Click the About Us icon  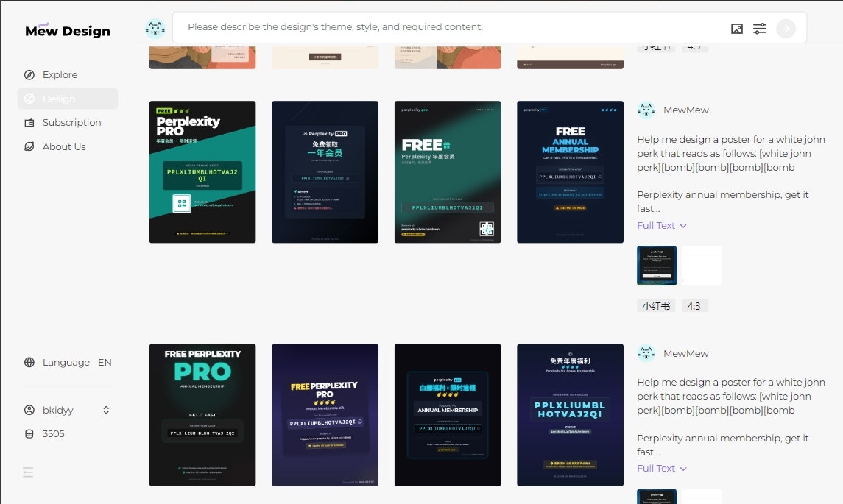(x=29, y=146)
